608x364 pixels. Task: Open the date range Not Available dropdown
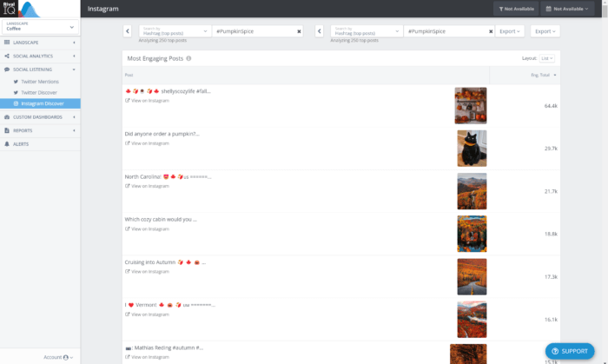pos(567,9)
